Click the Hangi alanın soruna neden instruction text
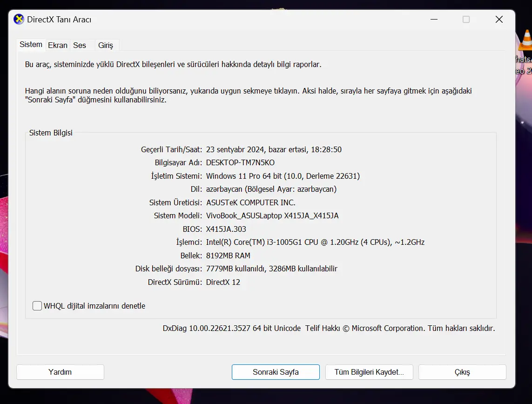 [x=249, y=95]
